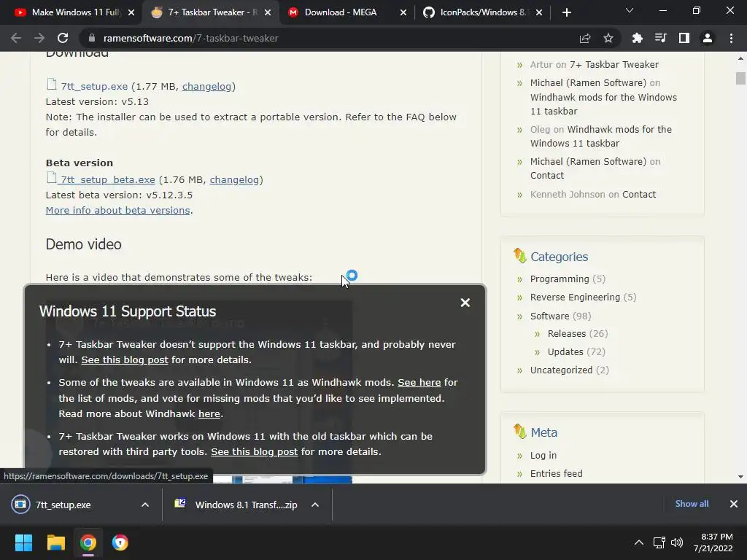Click See here link for Windhawk mods

point(419,382)
